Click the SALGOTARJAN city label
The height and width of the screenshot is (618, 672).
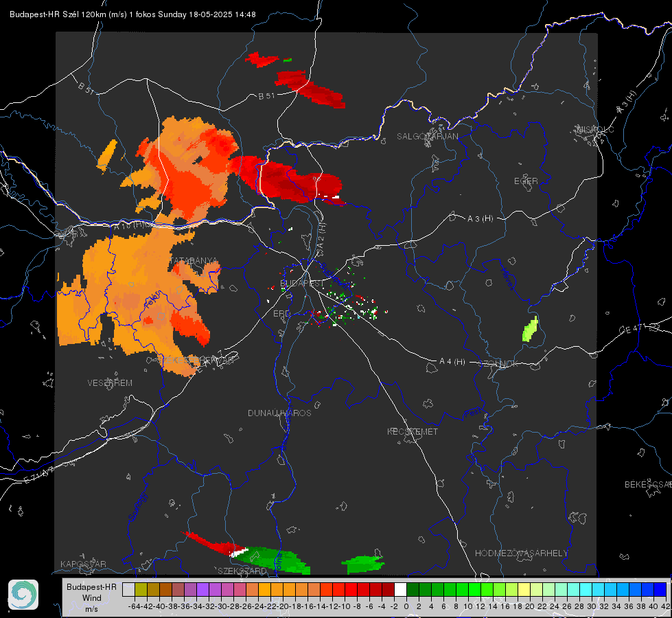tap(427, 137)
